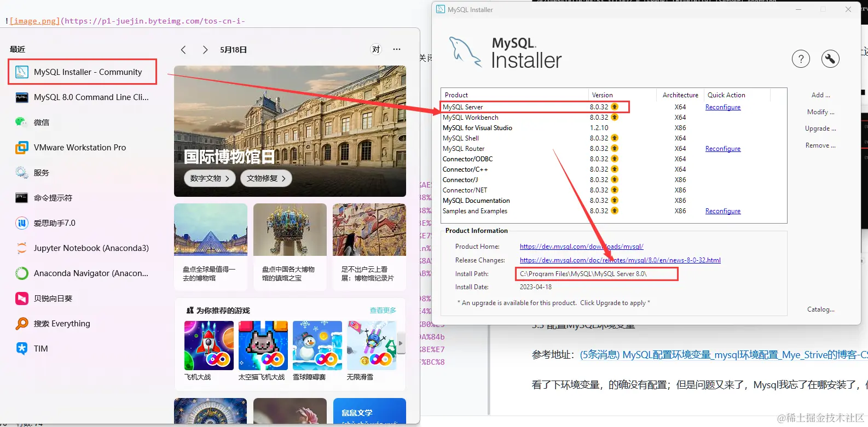
Task: Select the Connector/J row
Action: 614,180
